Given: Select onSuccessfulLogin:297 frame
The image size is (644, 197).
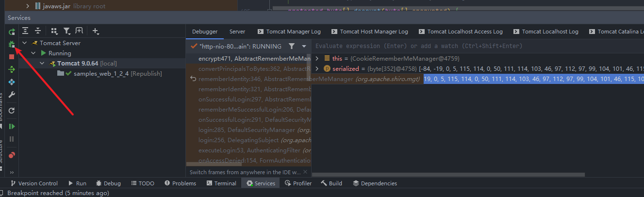Looking at the screenshot, I should pos(249,99).
